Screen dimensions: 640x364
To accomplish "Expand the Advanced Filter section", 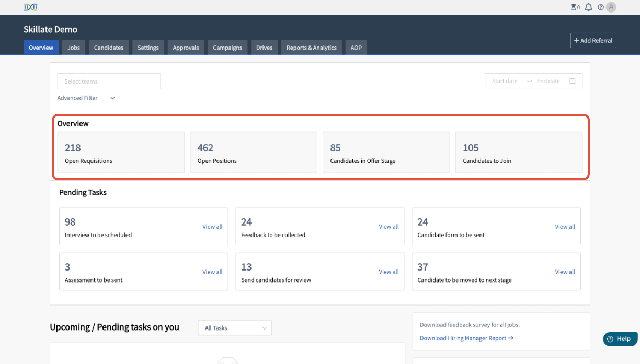I will (86, 98).
